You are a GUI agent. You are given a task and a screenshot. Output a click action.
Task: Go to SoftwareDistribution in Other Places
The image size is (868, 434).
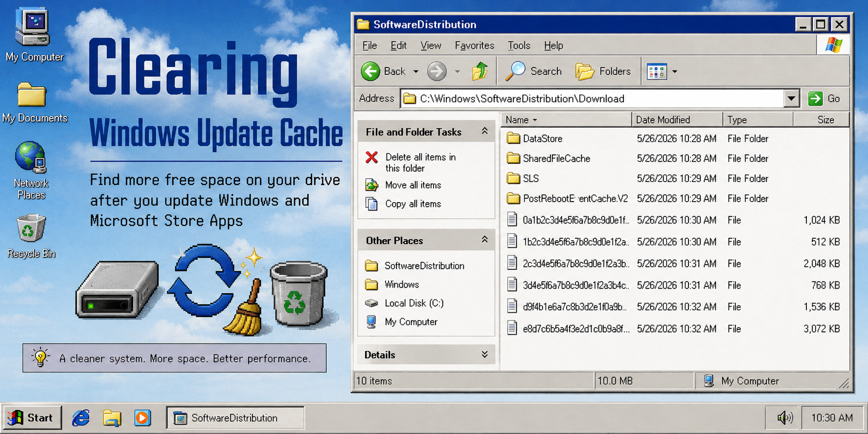[x=424, y=266]
